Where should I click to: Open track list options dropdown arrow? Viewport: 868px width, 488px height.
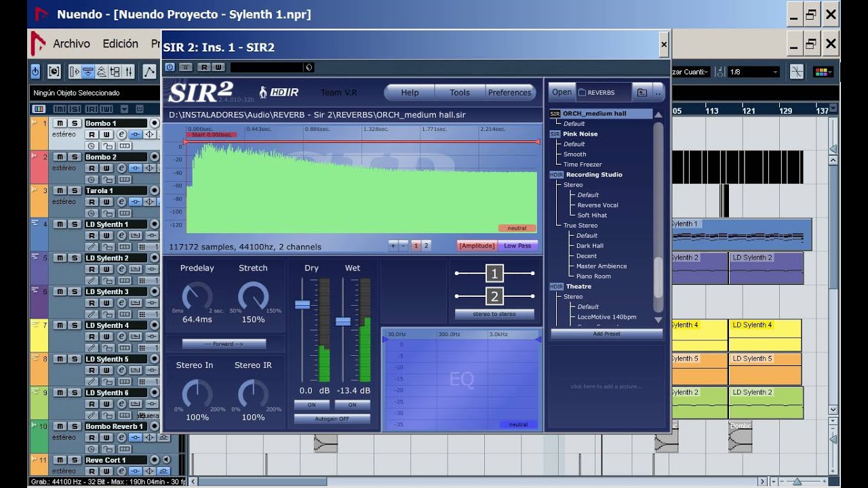tap(124, 109)
